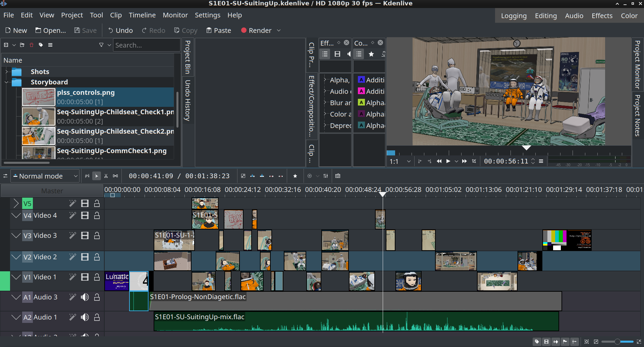Click the delete clip icon in Project Bin
Screen dimensions: 644x347
(x=32, y=45)
